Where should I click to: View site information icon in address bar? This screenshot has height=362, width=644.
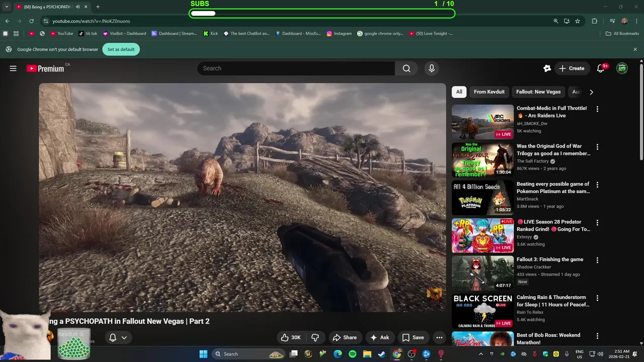click(46, 21)
